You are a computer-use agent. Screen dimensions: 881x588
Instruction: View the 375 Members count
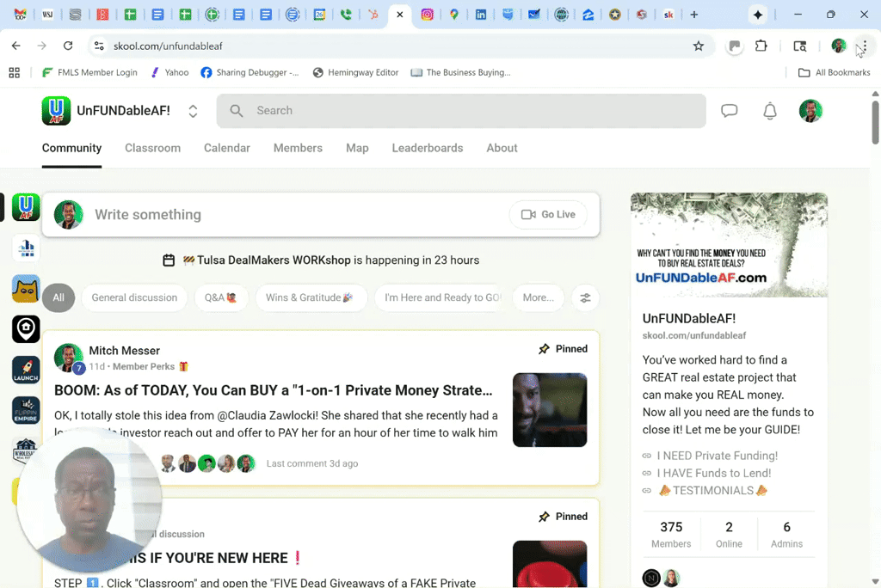(x=671, y=534)
